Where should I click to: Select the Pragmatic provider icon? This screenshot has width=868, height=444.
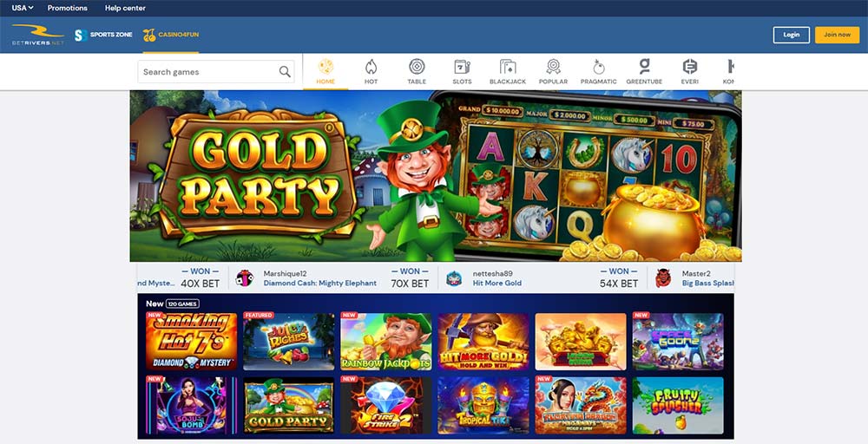(598, 67)
